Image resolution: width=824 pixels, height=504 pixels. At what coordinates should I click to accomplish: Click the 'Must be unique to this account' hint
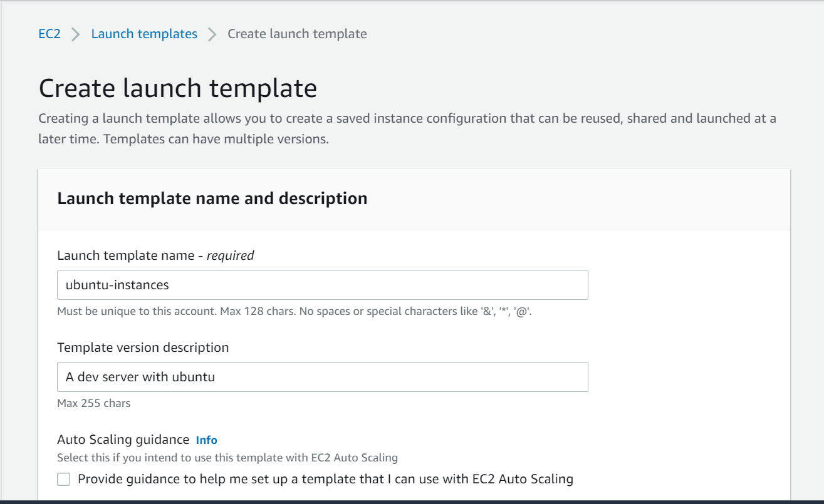[295, 311]
